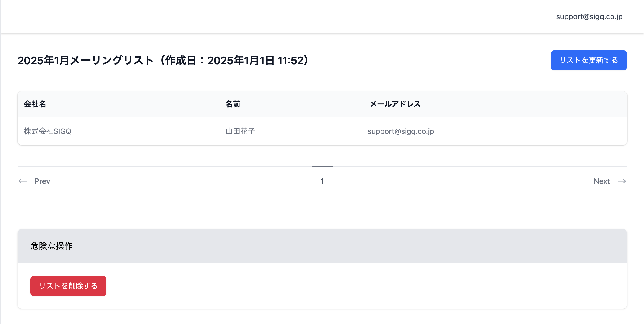Go to previous page via Prev text
Viewport: 644px width, 324px height.
(x=42, y=181)
